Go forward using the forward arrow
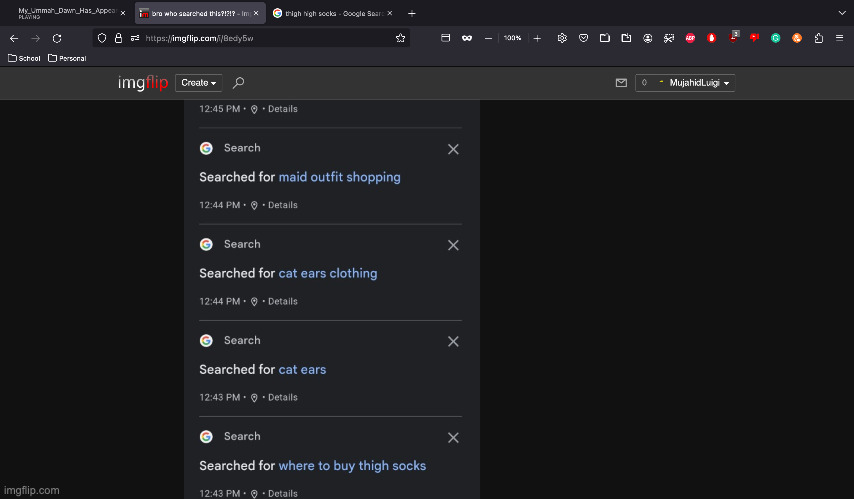Viewport: 854px width, 499px height. point(35,38)
